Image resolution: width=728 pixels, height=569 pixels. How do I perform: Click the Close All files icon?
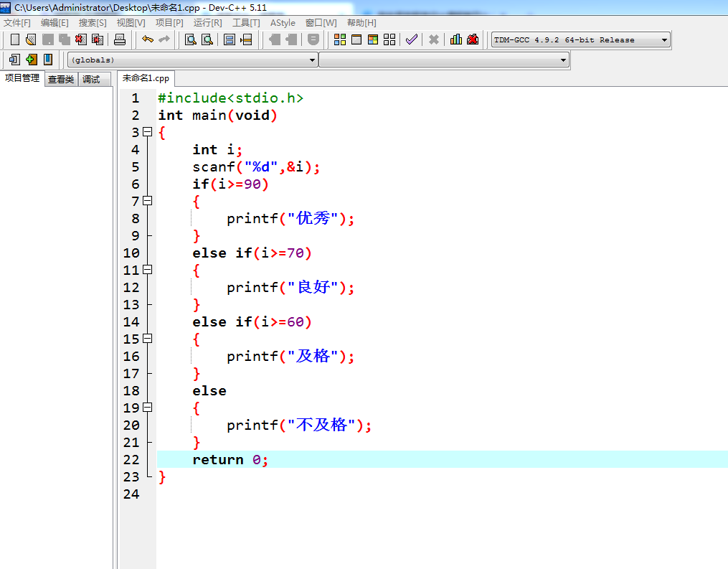[x=98, y=39]
